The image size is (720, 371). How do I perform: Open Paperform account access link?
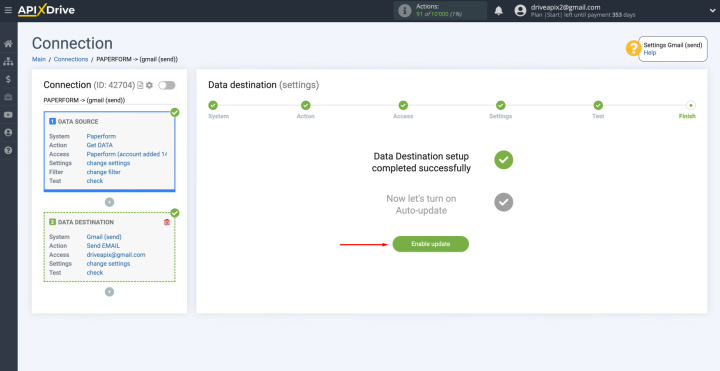[127, 154]
